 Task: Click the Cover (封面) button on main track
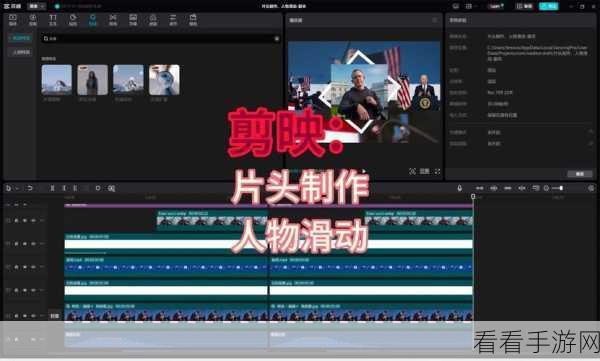click(x=54, y=316)
